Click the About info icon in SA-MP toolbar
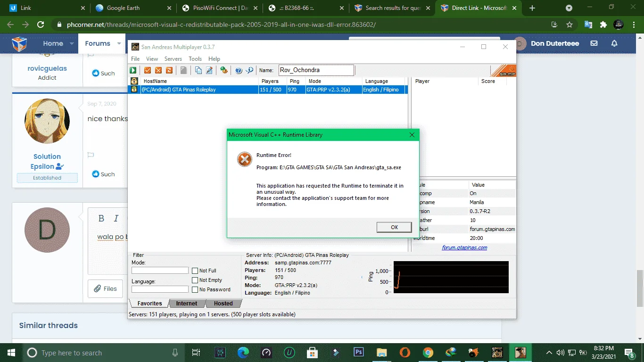 coord(249,70)
